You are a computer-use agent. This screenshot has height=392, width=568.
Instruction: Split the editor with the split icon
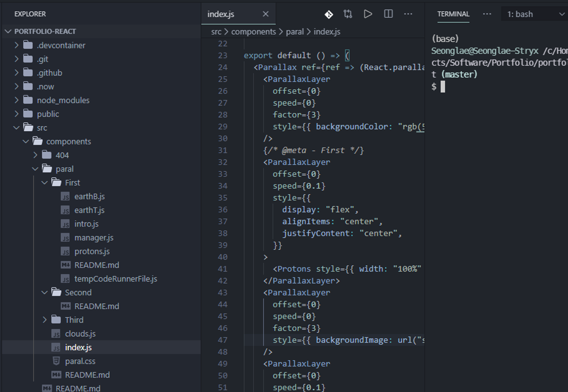pyautogui.click(x=388, y=14)
